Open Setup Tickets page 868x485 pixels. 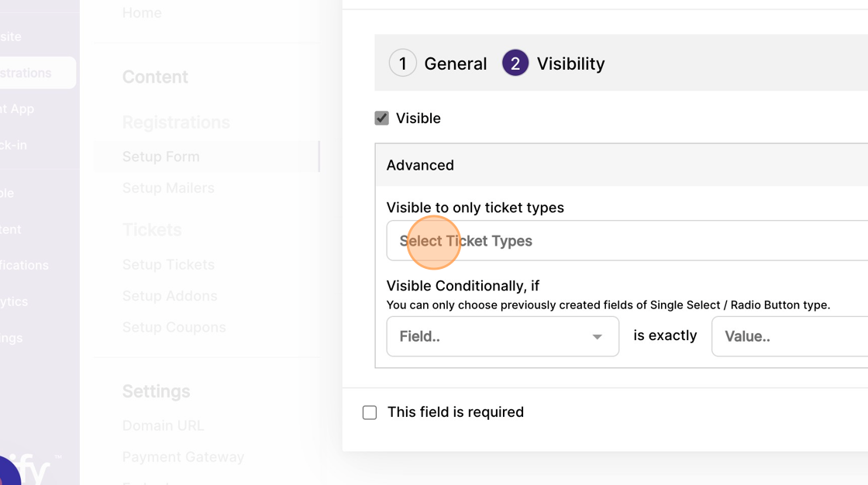(x=168, y=265)
